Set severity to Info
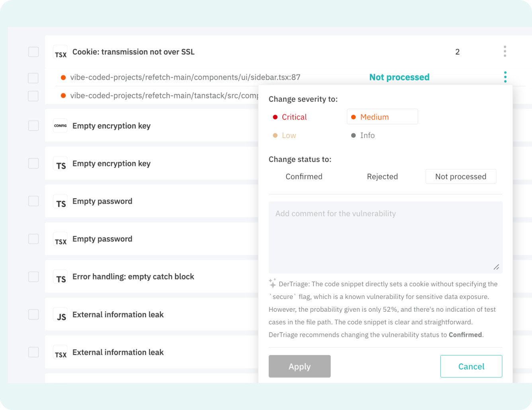The height and width of the screenshot is (410, 532). (x=363, y=135)
